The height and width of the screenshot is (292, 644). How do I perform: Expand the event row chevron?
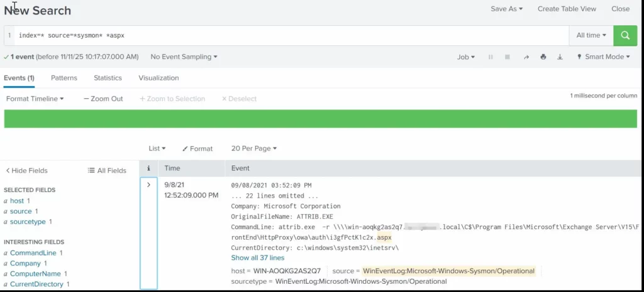[148, 185]
